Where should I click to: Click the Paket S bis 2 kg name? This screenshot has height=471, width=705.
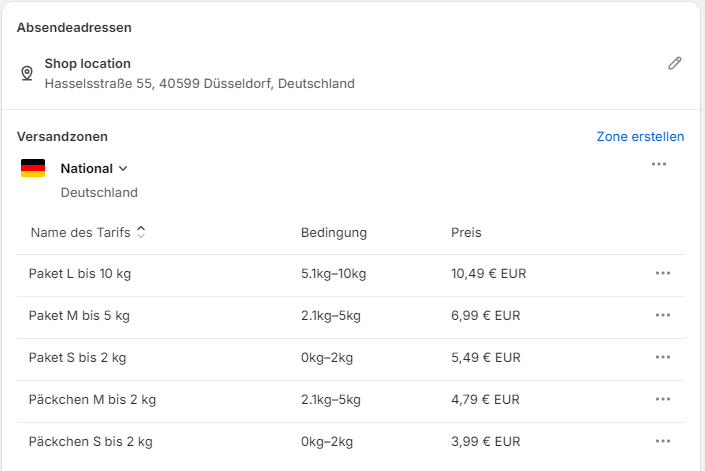78,357
